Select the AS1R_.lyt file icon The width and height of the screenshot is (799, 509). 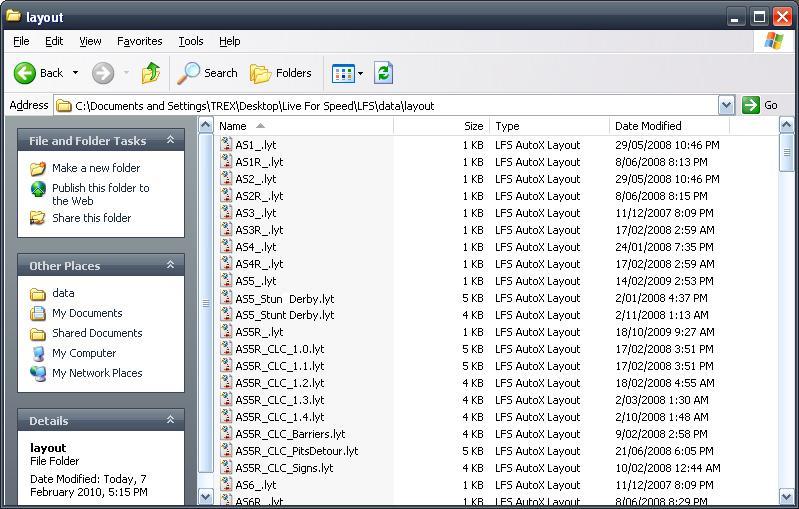point(226,162)
